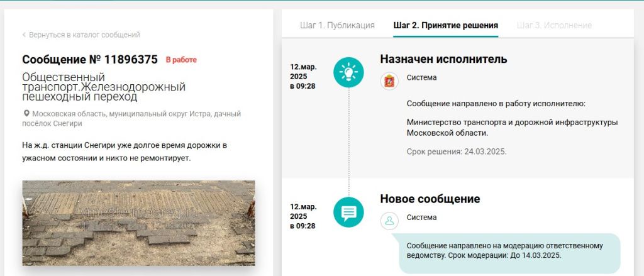The width and height of the screenshot is (644, 276).
Task: Click the Новое сообщение heading
Action: point(430,199)
